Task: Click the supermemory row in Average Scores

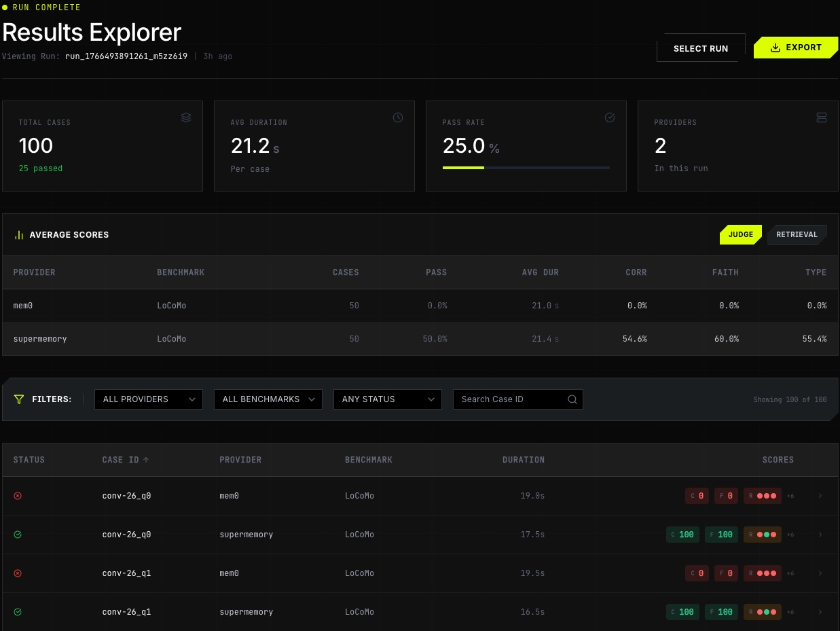Action: coord(420,338)
